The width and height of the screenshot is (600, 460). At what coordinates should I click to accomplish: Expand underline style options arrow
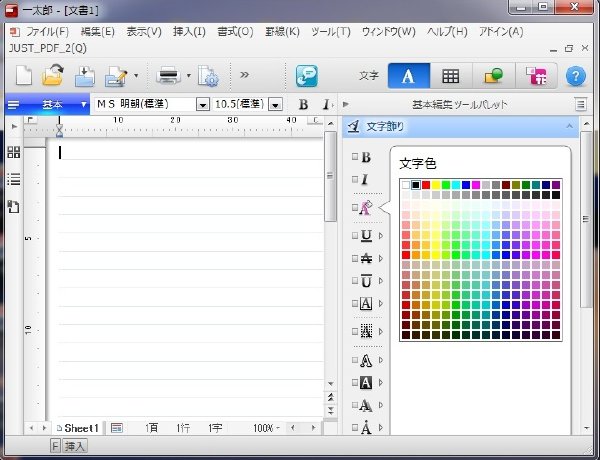coord(381,235)
